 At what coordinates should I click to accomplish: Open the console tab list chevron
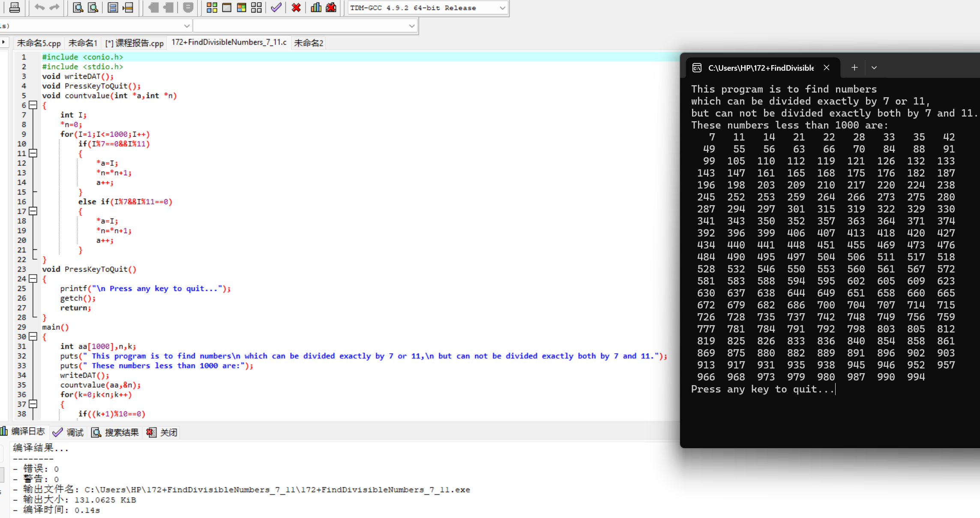[x=874, y=68]
